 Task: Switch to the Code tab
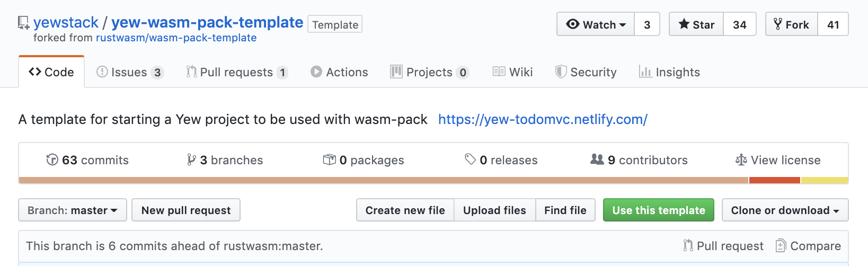click(51, 72)
